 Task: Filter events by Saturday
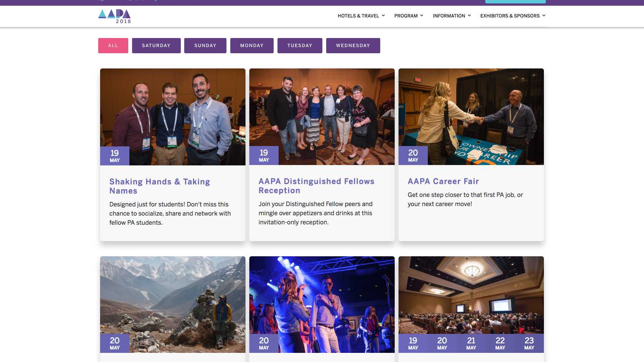coord(156,46)
